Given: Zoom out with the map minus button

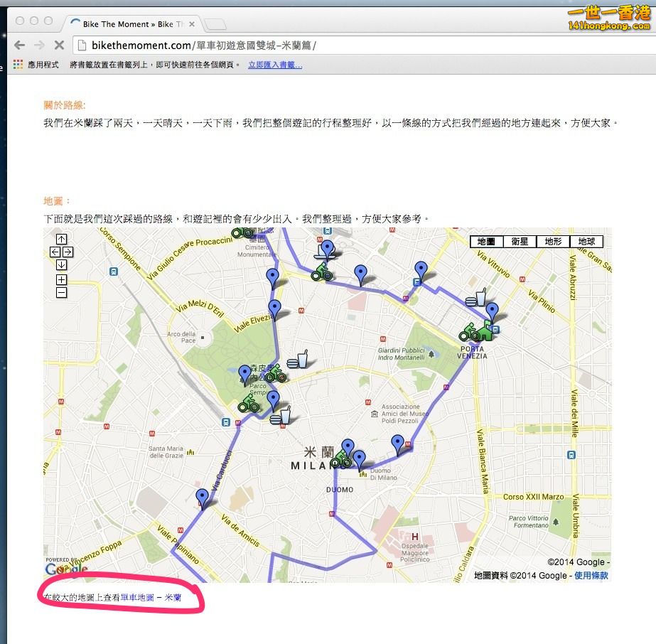Looking at the screenshot, I should (61, 292).
